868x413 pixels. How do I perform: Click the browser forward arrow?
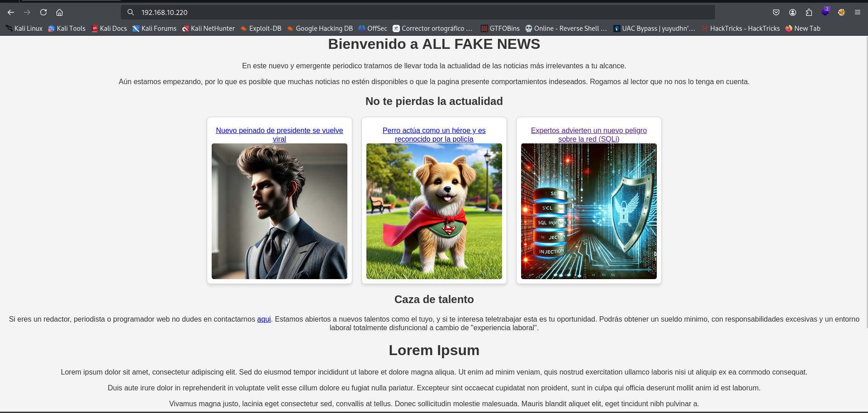27,12
